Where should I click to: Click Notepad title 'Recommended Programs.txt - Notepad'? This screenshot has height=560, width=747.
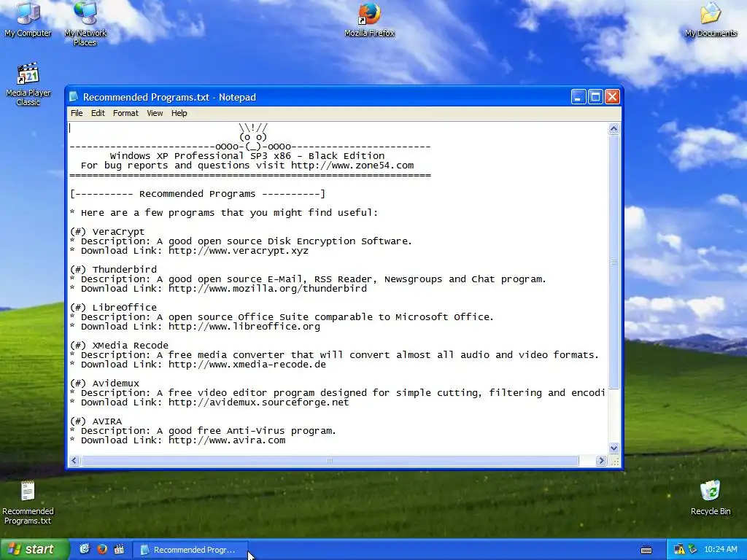tap(169, 98)
